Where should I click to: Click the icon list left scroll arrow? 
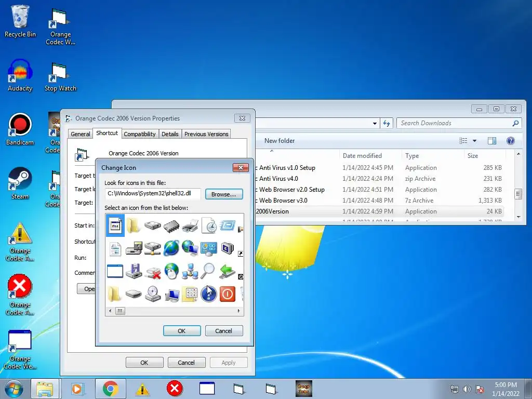(110, 311)
